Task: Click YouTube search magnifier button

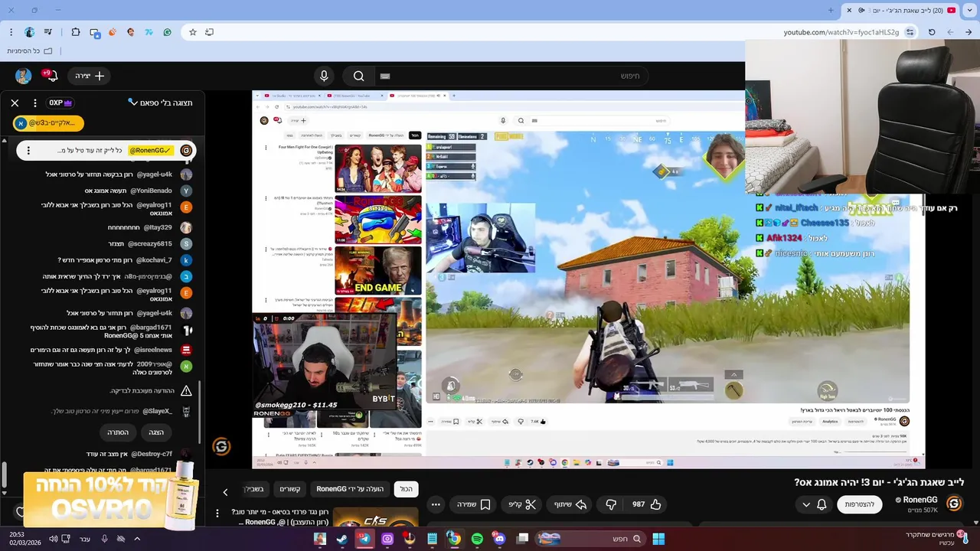Action: [358, 76]
